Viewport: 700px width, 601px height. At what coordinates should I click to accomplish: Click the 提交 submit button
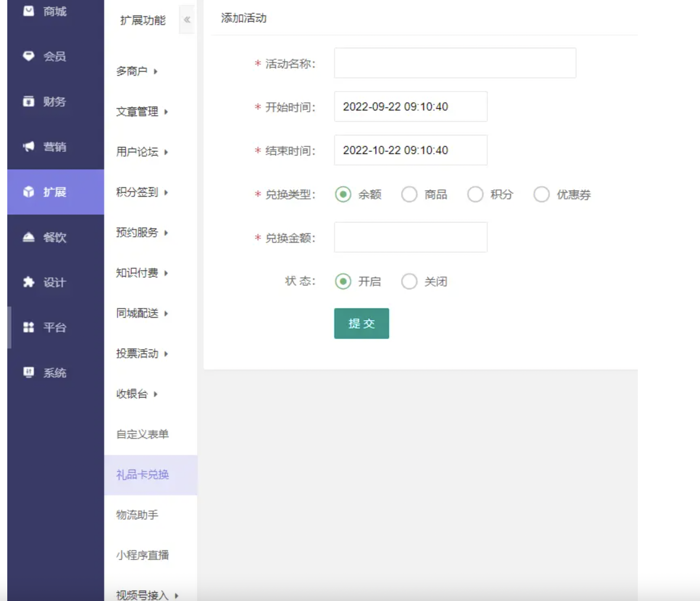click(x=362, y=323)
